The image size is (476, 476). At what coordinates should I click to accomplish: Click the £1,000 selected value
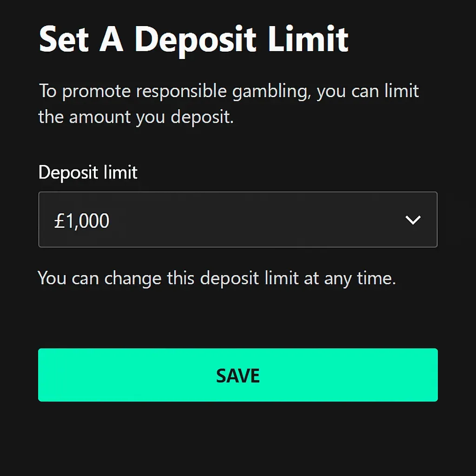[82, 221]
